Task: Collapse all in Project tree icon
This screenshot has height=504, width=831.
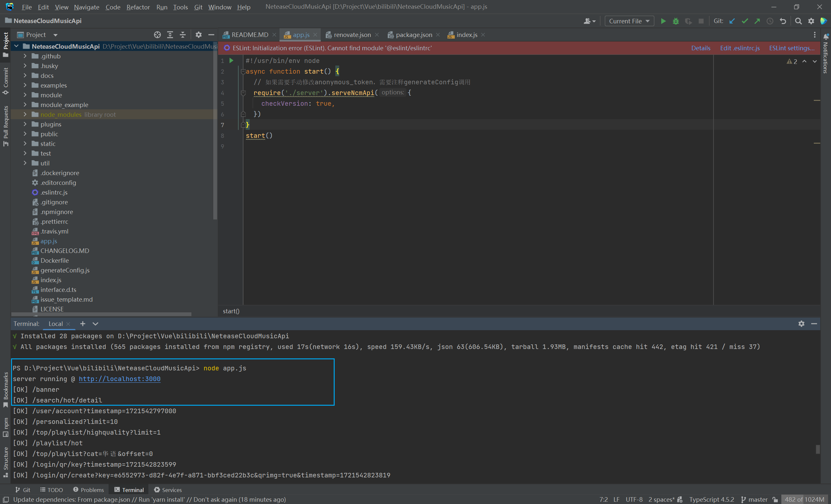Action: tap(183, 35)
